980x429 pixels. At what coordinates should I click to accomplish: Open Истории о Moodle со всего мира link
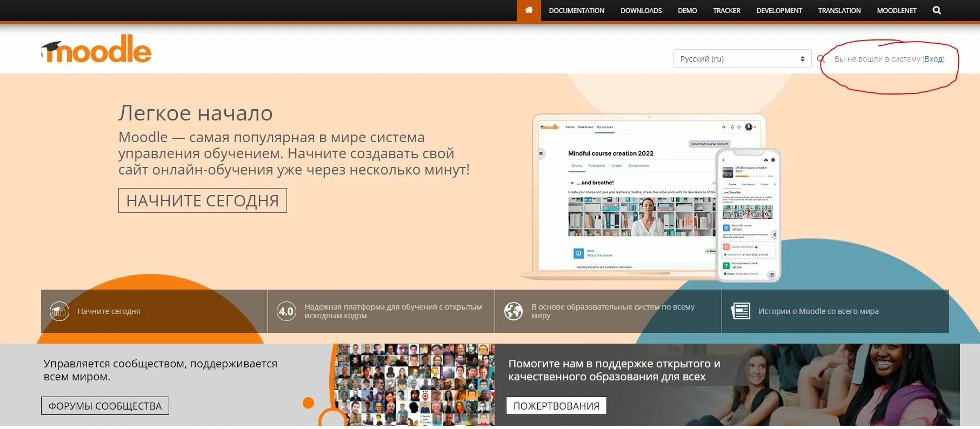(818, 311)
